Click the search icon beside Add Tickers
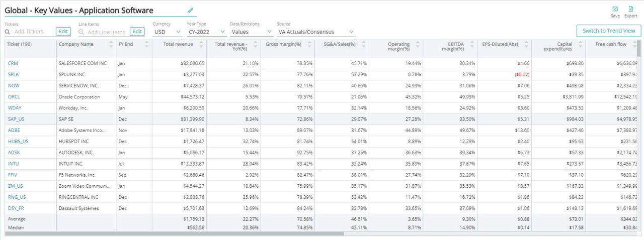 tap(8, 32)
